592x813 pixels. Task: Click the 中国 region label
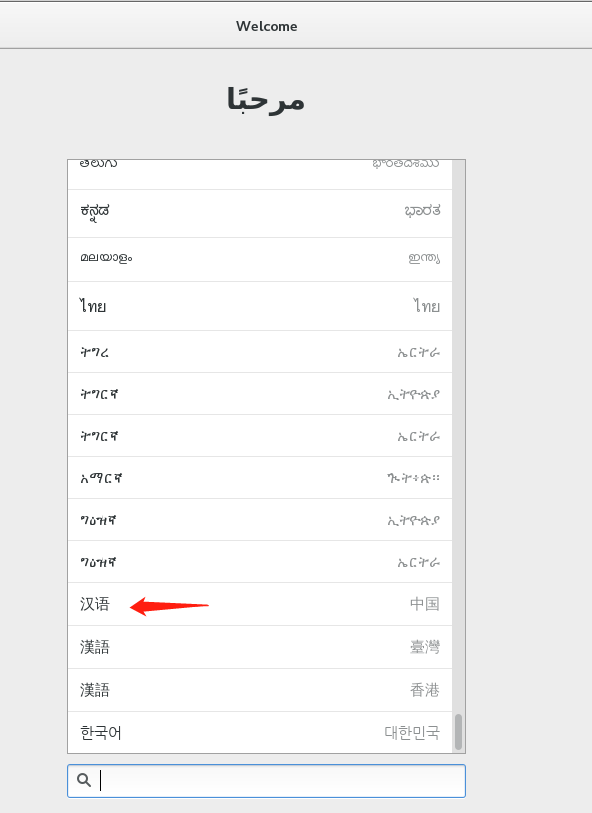pos(425,604)
